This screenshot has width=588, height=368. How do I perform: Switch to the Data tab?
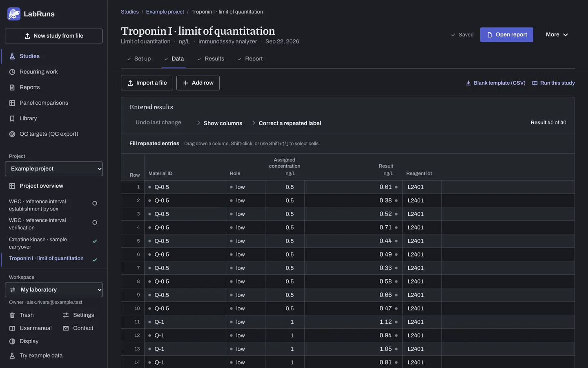tap(174, 59)
